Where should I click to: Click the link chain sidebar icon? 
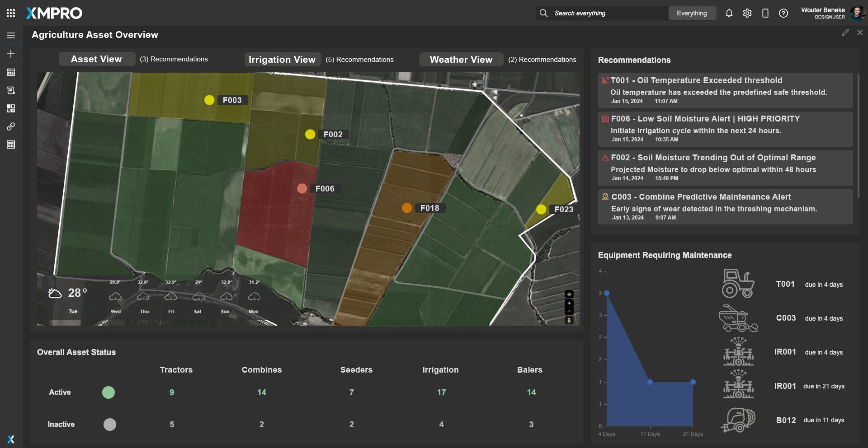coord(11,126)
